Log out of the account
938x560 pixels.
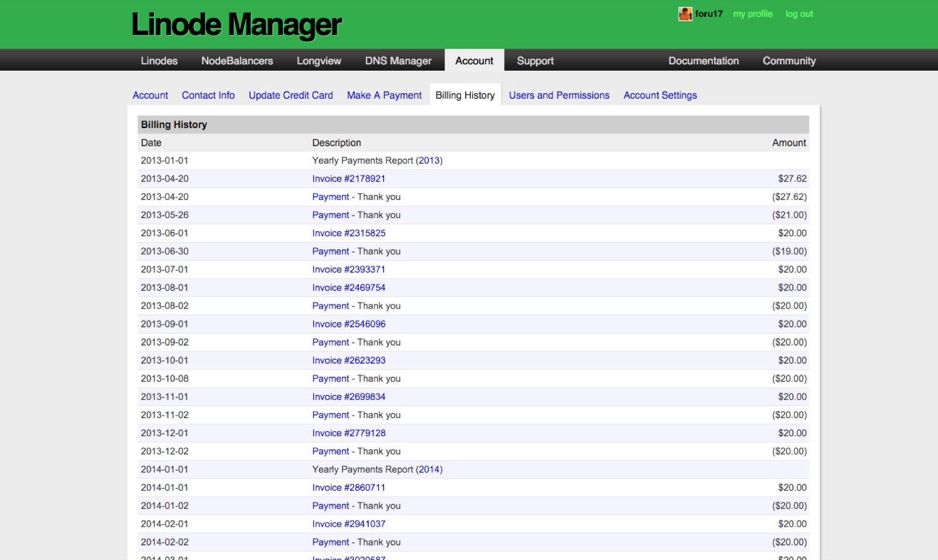point(799,14)
